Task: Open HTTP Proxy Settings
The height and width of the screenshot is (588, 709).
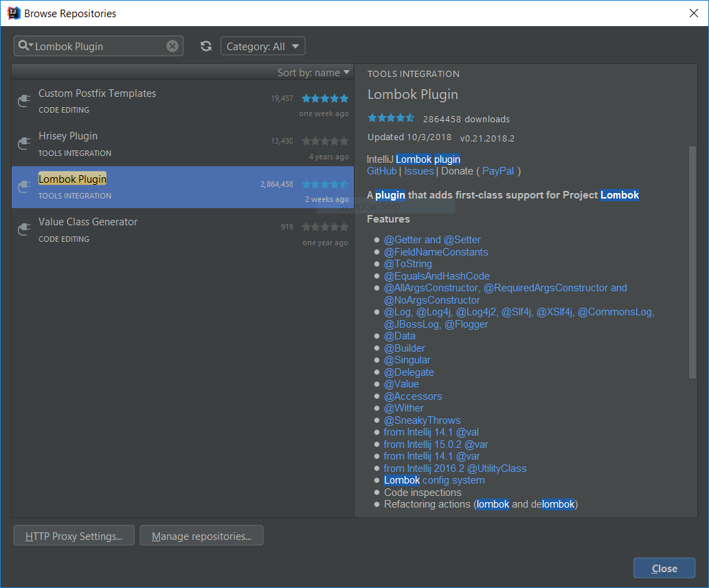Action: coord(74,535)
